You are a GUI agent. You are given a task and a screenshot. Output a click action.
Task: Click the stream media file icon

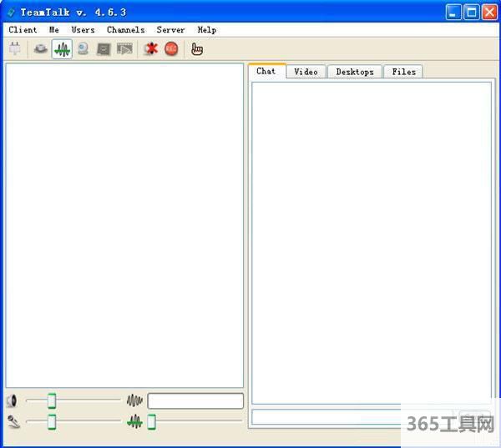pos(124,49)
